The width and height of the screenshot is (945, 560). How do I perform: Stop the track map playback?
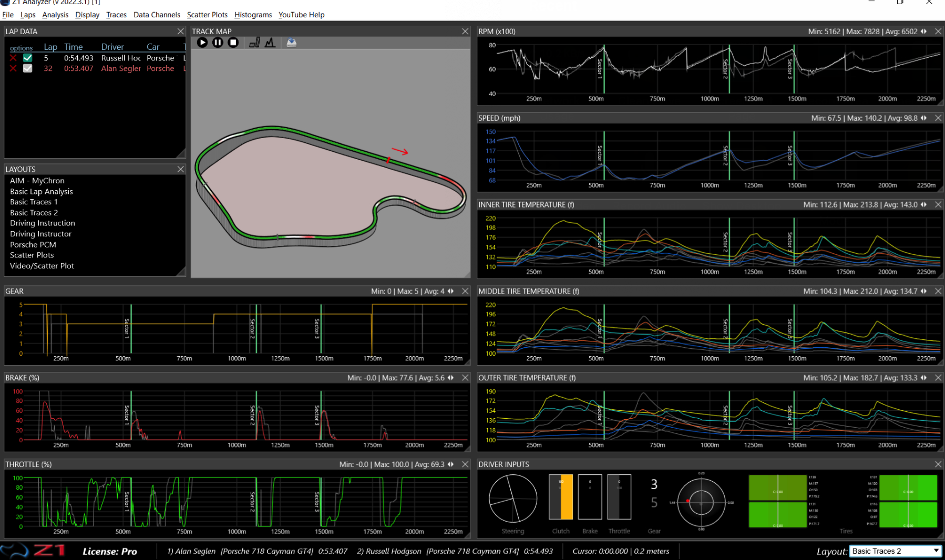[x=233, y=43]
